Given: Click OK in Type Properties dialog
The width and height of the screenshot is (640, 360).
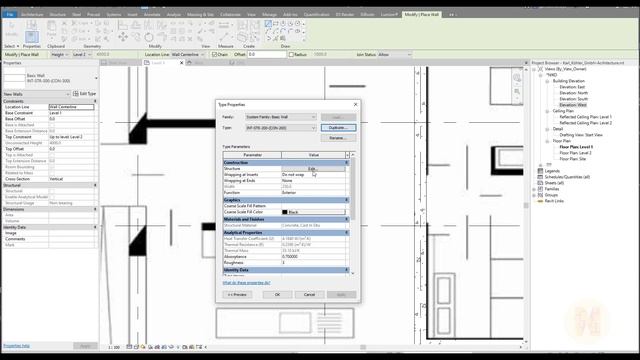Looking at the screenshot, I should pos(277,294).
